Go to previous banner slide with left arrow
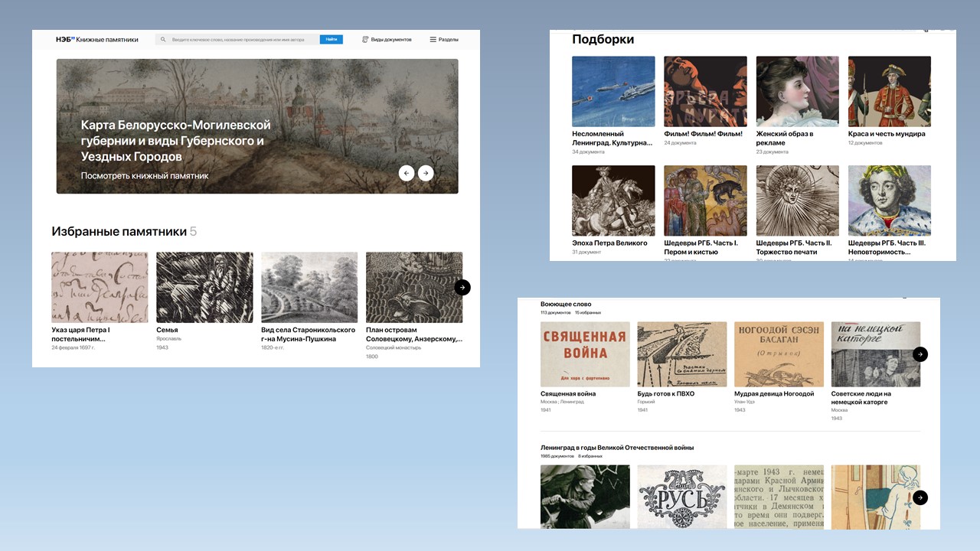Screen dimensions: 980x551 coord(407,173)
